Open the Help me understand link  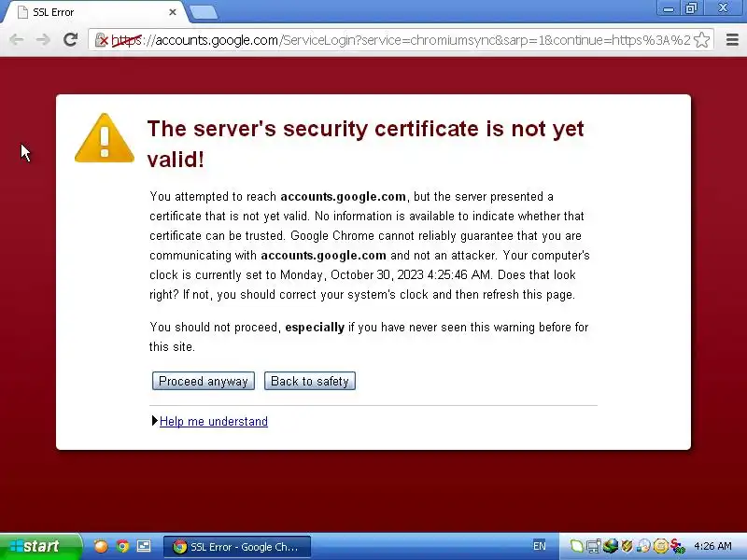214,422
